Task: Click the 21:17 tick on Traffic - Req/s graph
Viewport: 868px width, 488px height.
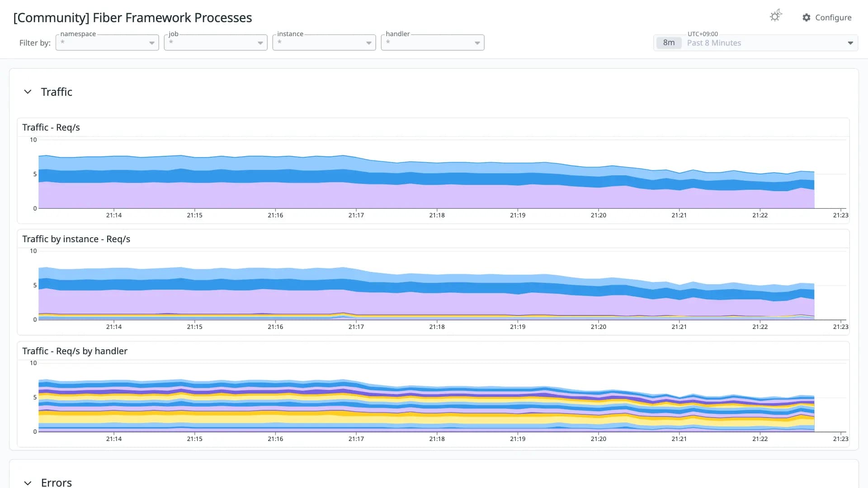Action: (x=356, y=215)
